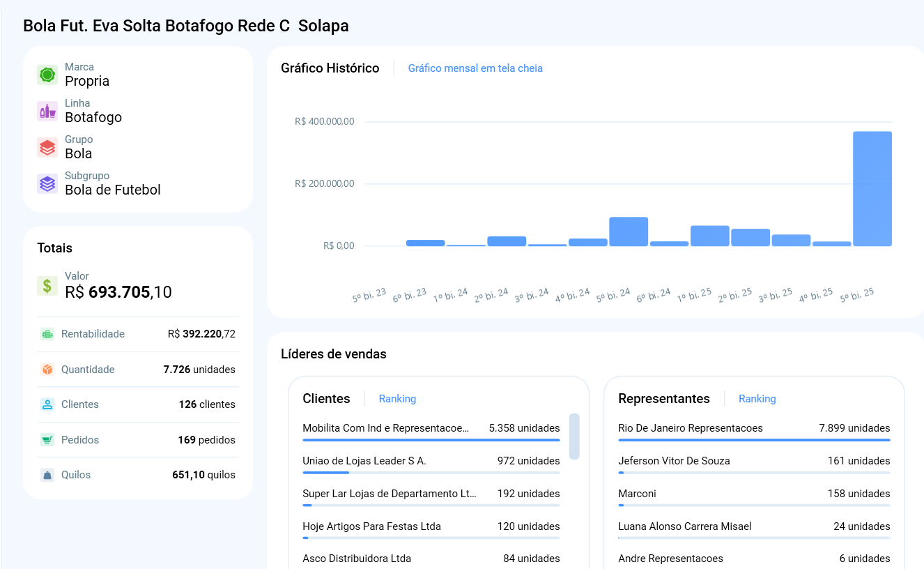Viewport: 924px width, 569px height.
Task: Click the tall 5º bi. 25 bar
Action: pos(872,189)
